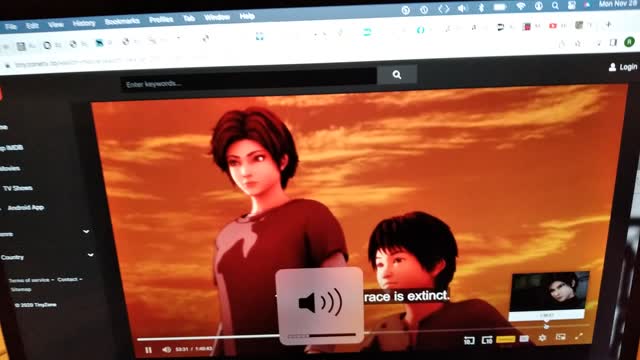The image size is (640, 360).
Task: Open the browser side panel icon
Action: point(613,42)
